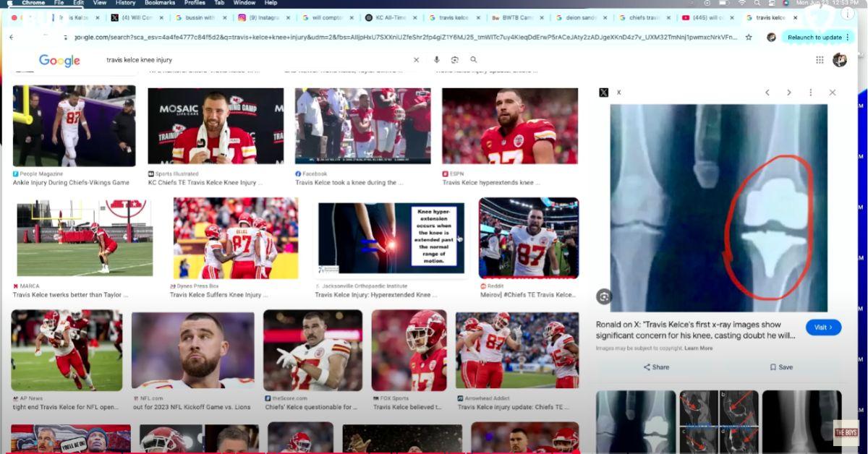Switch to the 'BWTB Cam' tab

click(x=517, y=17)
